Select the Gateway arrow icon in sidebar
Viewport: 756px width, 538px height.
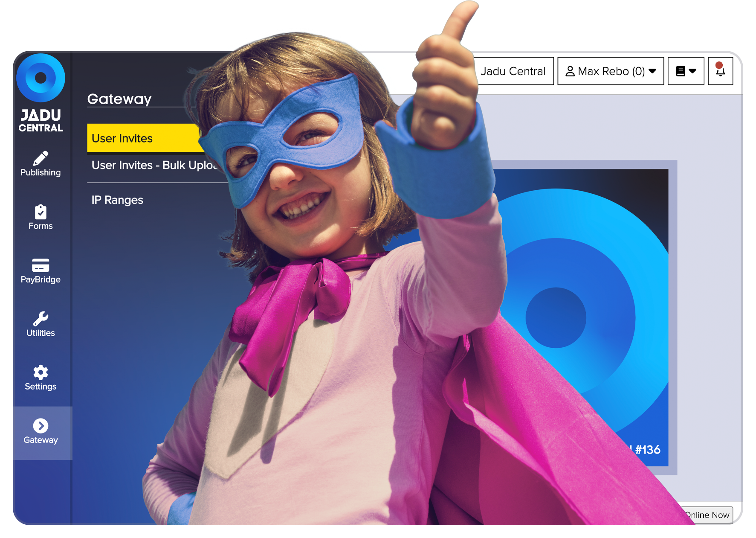41,426
